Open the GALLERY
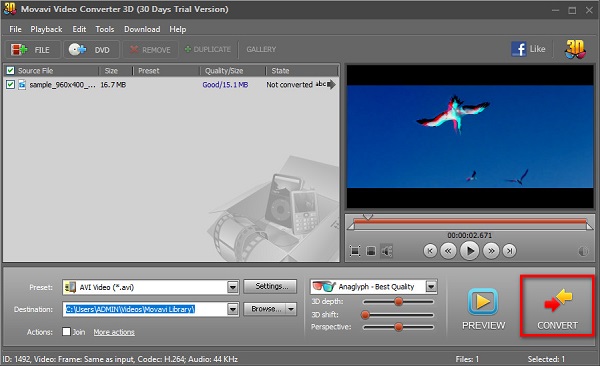The image size is (600, 366). click(x=261, y=49)
